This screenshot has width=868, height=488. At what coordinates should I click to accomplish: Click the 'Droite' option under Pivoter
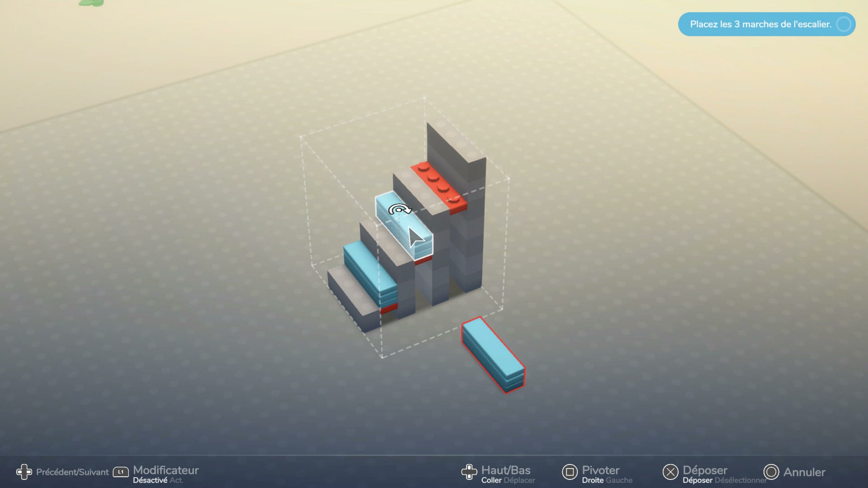(x=593, y=480)
